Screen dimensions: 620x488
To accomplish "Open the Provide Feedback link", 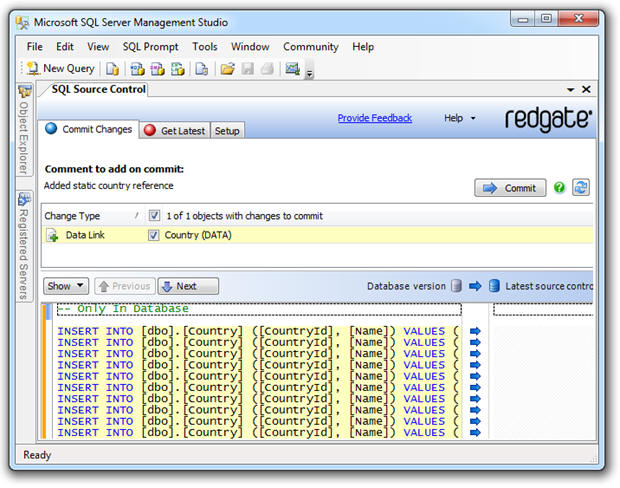I will click(x=374, y=118).
